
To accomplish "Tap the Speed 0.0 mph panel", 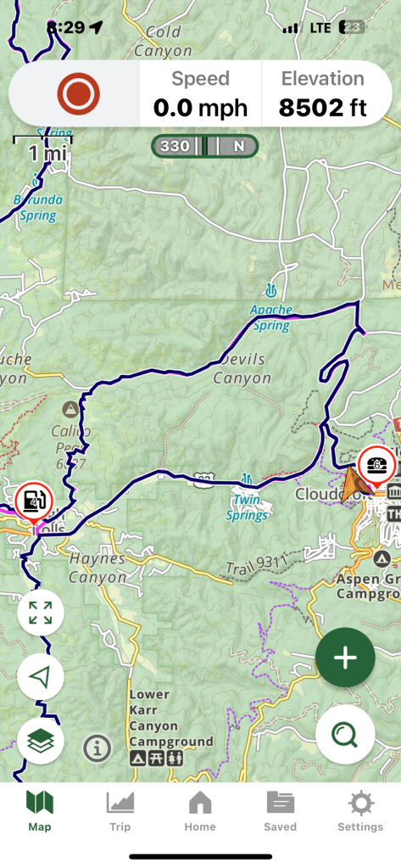I will [x=200, y=94].
